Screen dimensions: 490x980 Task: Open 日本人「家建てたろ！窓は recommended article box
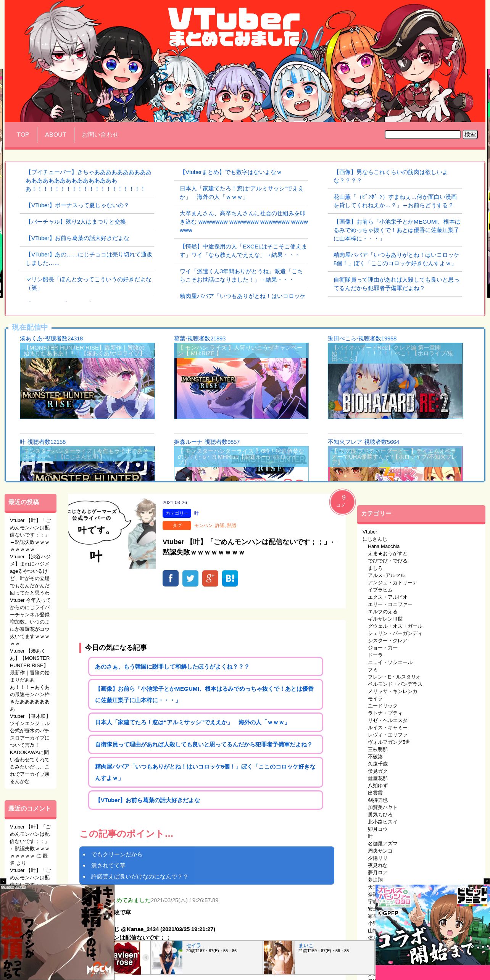pos(206,722)
